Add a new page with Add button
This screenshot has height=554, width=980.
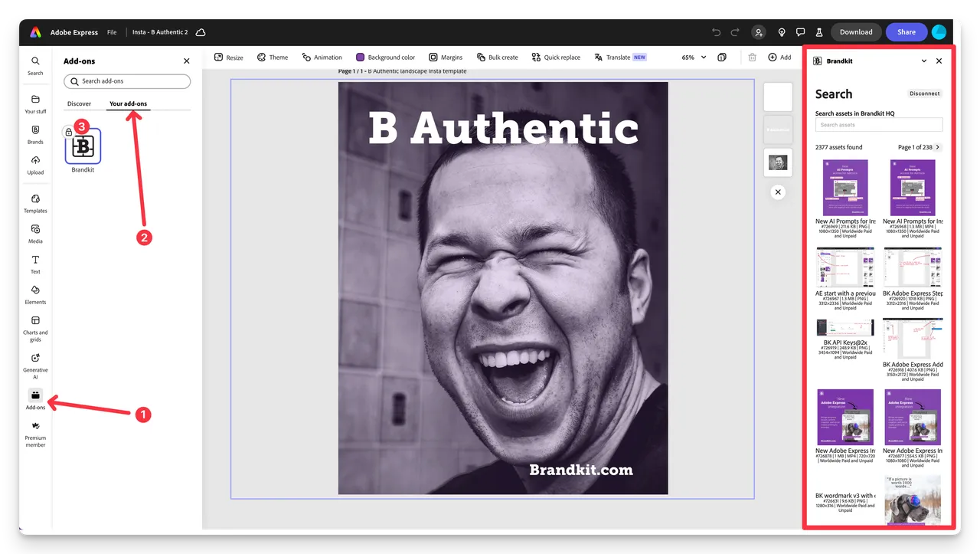(x=779, y=57)
